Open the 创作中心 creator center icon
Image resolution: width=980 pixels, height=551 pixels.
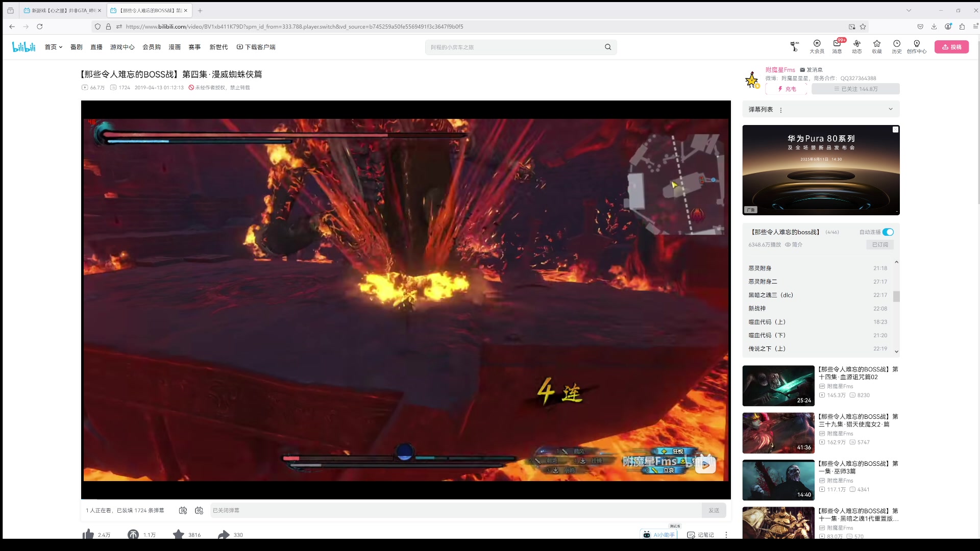click(x=917, y=46)
